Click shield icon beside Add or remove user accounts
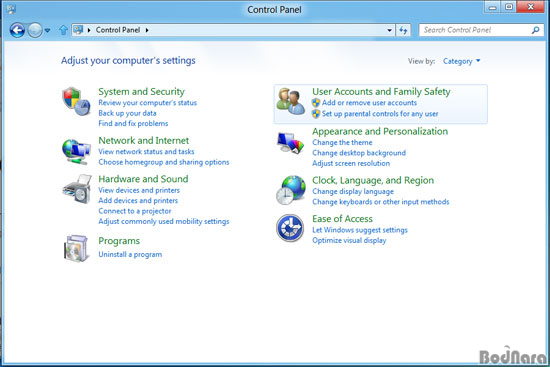 pyautogui.click(x=316, y=103)
